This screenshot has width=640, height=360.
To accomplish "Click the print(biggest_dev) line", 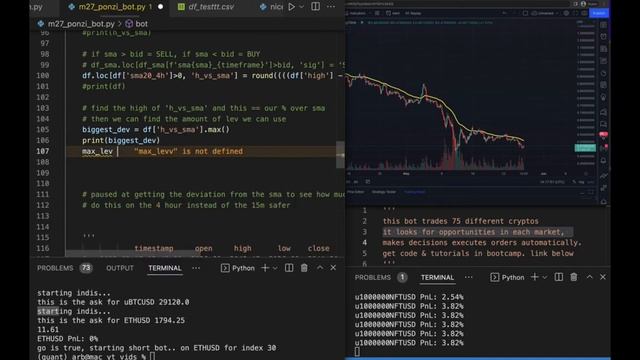I will coord(121,140).
